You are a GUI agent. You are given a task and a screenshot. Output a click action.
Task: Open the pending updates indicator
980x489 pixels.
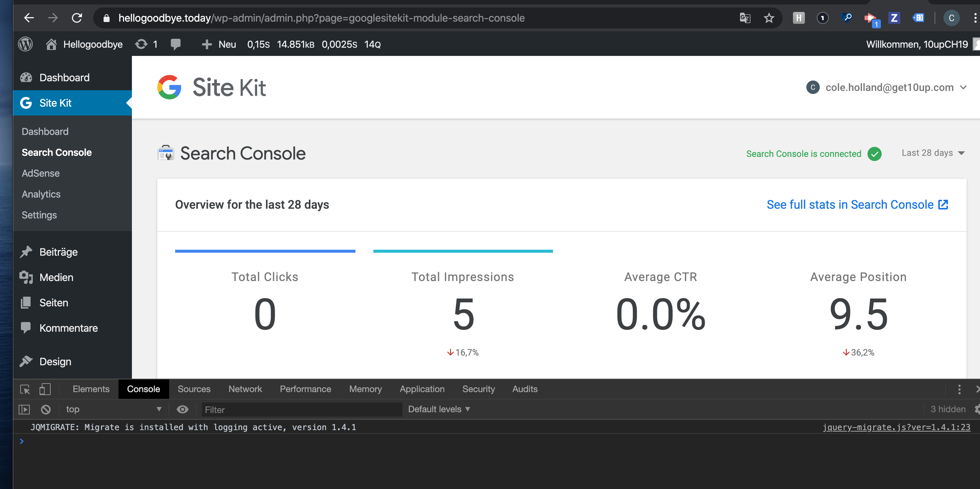coord(146,44)
